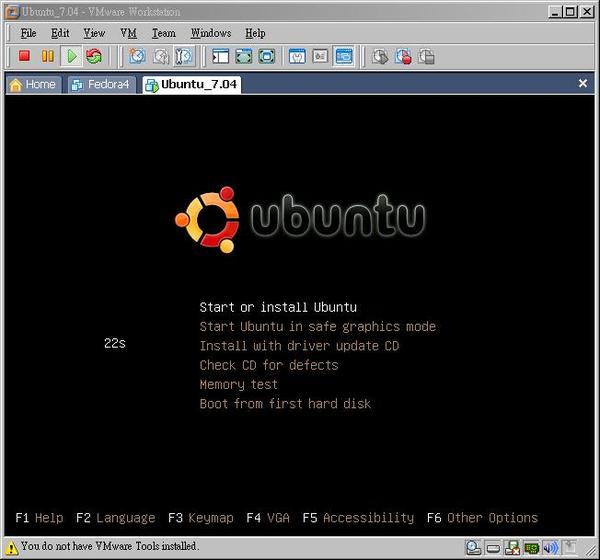Viewport: 600px width, 560px height.
Task: Open the VM menu
Action: (129, 33)
